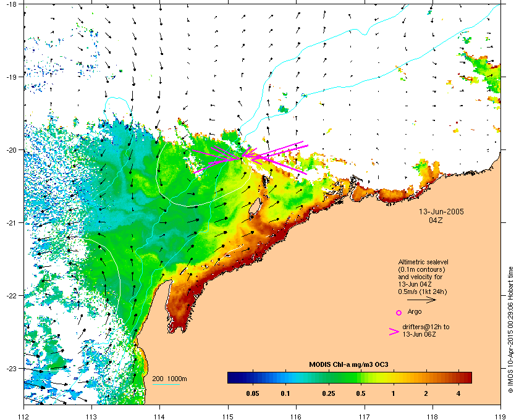Click the black velocity reference arrow in legend

(421, 300)
